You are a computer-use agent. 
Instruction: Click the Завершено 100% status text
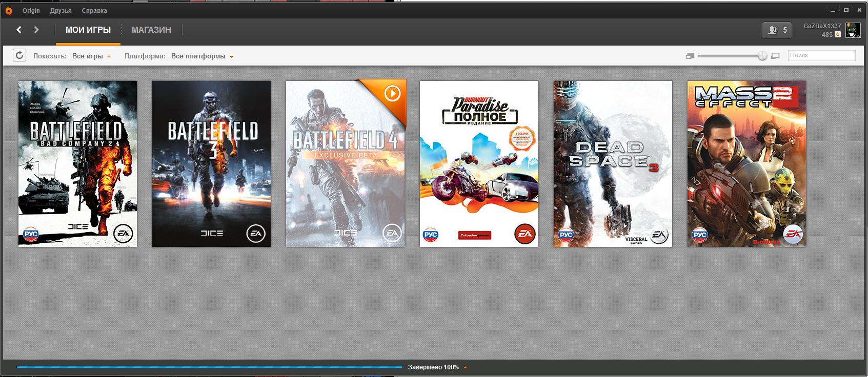point(433,367)
